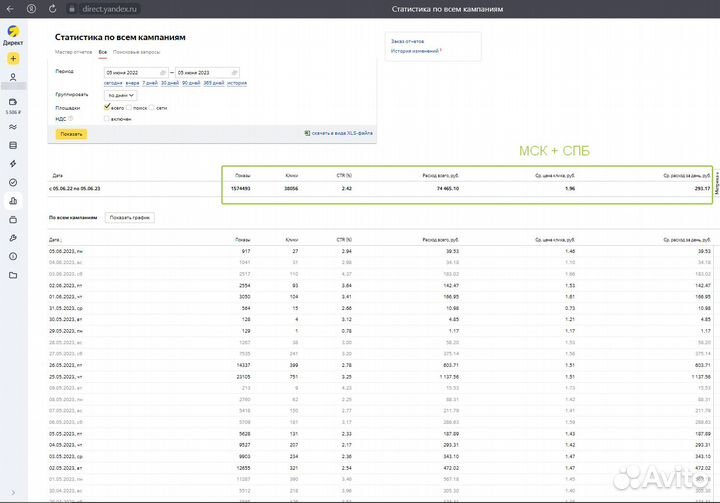Screen dimensions: 720x503
Task: Enable the НДС 'включен' checkbox
Action: click(x=107, y=118)
